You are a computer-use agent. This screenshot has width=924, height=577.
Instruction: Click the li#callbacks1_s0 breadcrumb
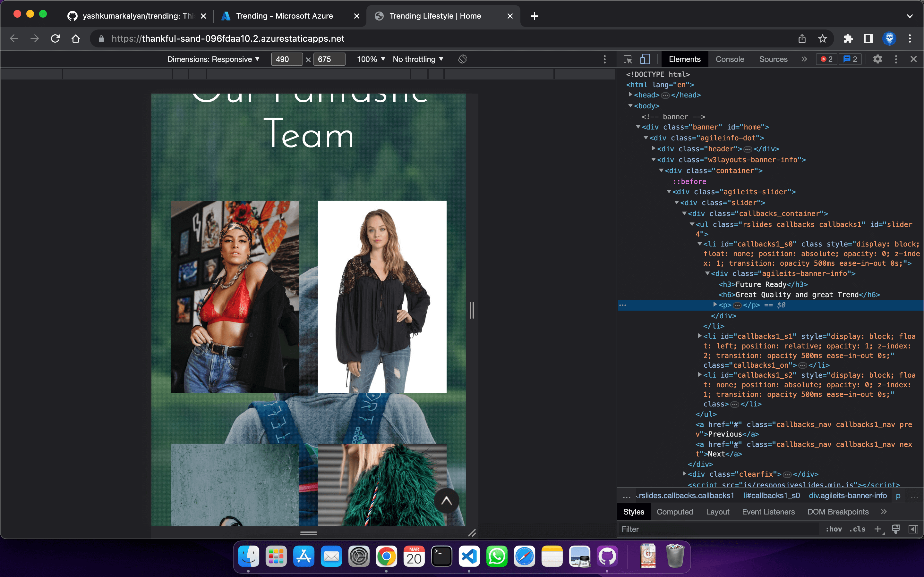[x=771, y=496]
